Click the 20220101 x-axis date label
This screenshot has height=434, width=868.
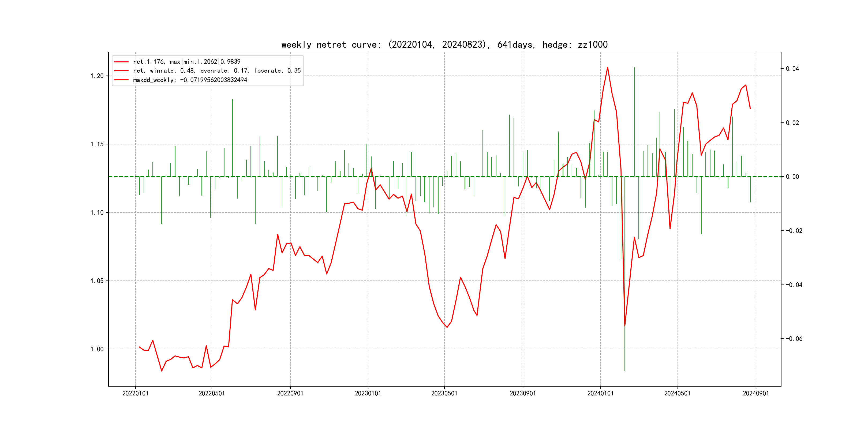click(x=135, y=393)
